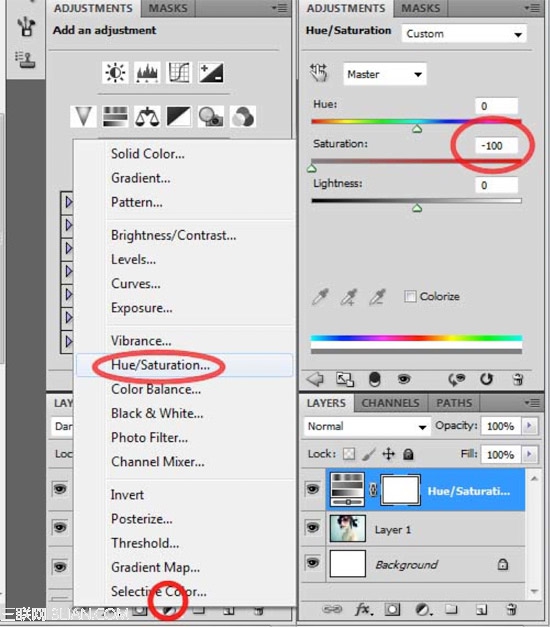Image resolution: width=550 pixels, height=627 pixels.
Task: Click the view previous state icon
Action: point(457,379)
